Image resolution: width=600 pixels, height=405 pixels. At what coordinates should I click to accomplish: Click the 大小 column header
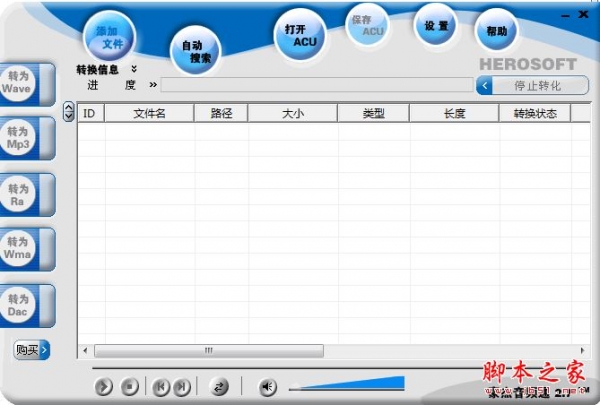293,113
